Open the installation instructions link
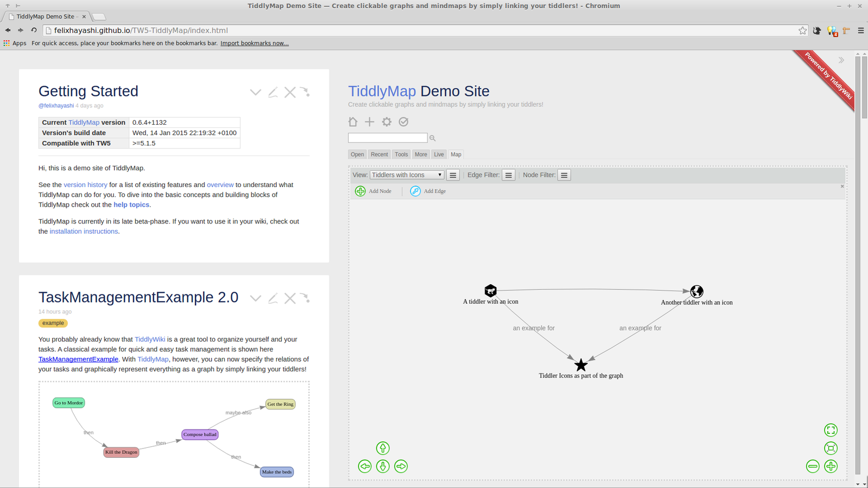The image size is (868, 488). (x=84, y=232)
